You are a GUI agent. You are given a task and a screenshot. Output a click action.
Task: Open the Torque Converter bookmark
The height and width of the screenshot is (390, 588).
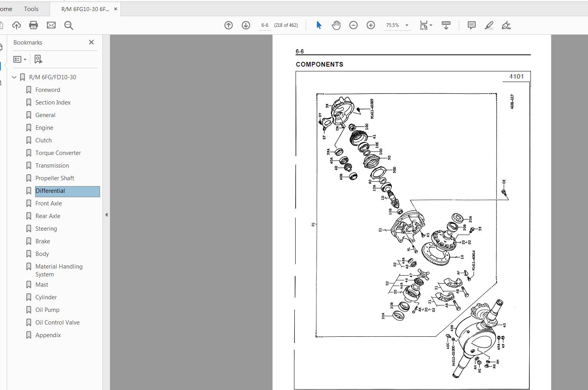point(58,153)
